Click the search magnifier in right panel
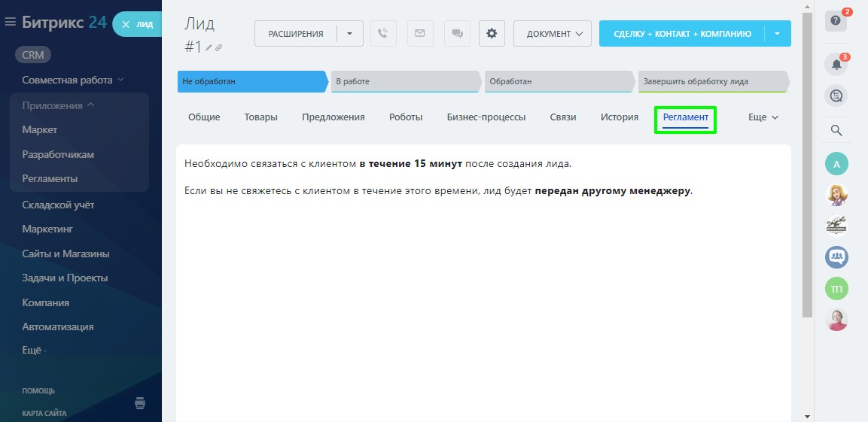868x422 pixels. click(x=836, y=130)
